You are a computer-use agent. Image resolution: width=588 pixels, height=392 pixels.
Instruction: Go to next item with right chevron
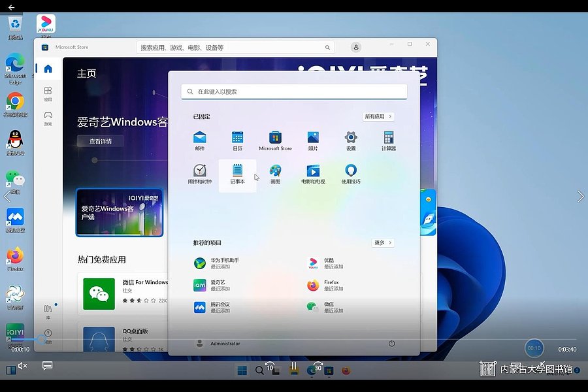tap(581, 196)
